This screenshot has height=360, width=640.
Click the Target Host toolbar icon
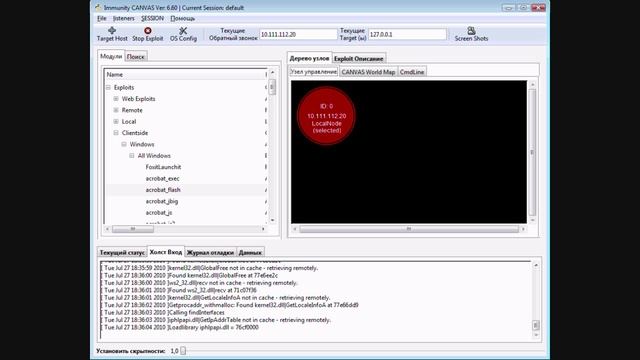(x=112, y=34)
